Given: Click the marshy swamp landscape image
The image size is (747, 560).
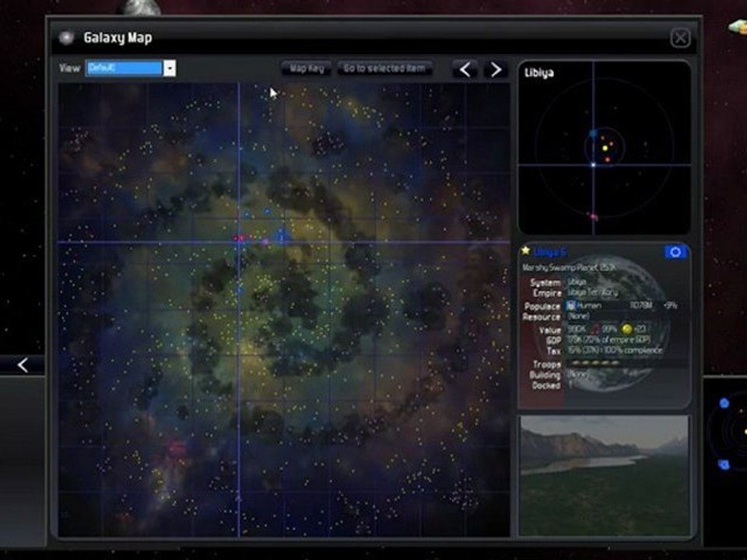Looking at the screenshot, I should 605,475.
